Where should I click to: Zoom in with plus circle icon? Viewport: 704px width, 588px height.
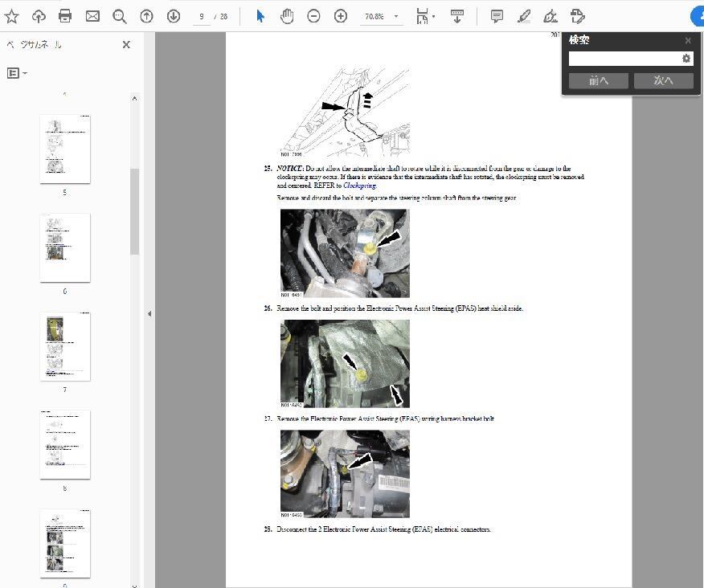(x=341, y=17)
